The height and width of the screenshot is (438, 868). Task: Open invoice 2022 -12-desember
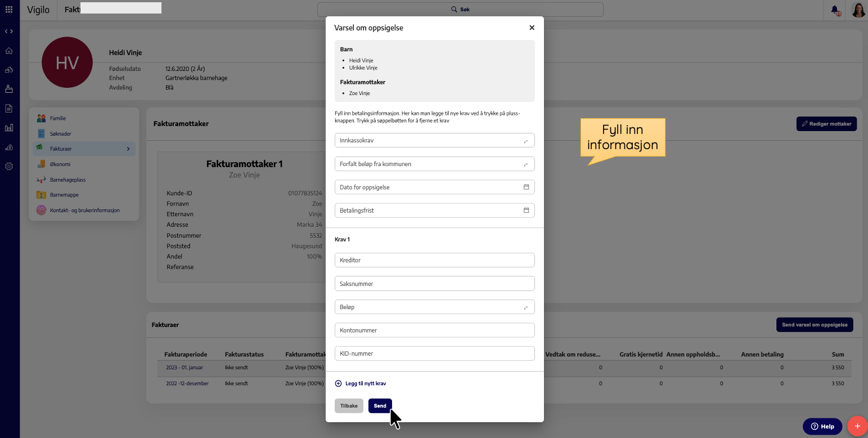(x=187, y=383)
